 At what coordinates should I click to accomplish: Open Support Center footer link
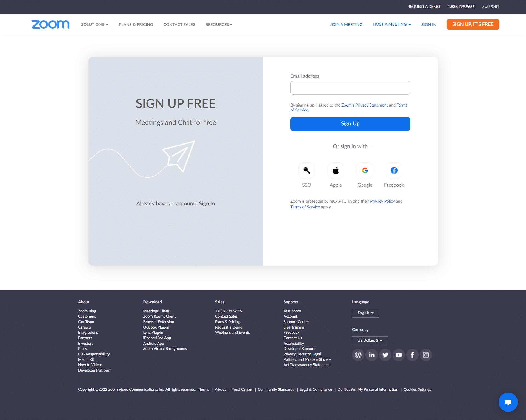click(x=296, y=322)
